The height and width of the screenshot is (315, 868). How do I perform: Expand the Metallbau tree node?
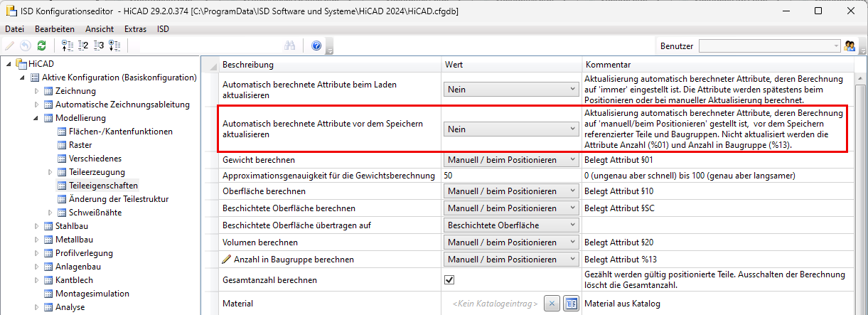37,240
